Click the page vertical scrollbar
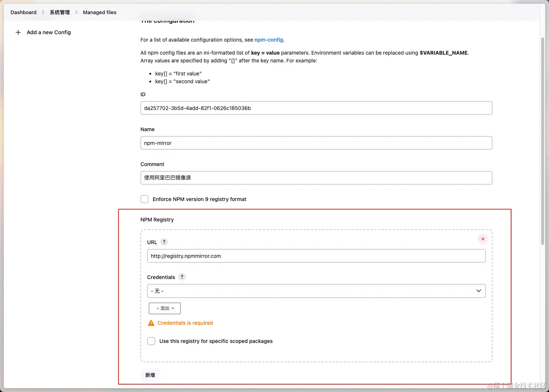 tap(543, 141)
